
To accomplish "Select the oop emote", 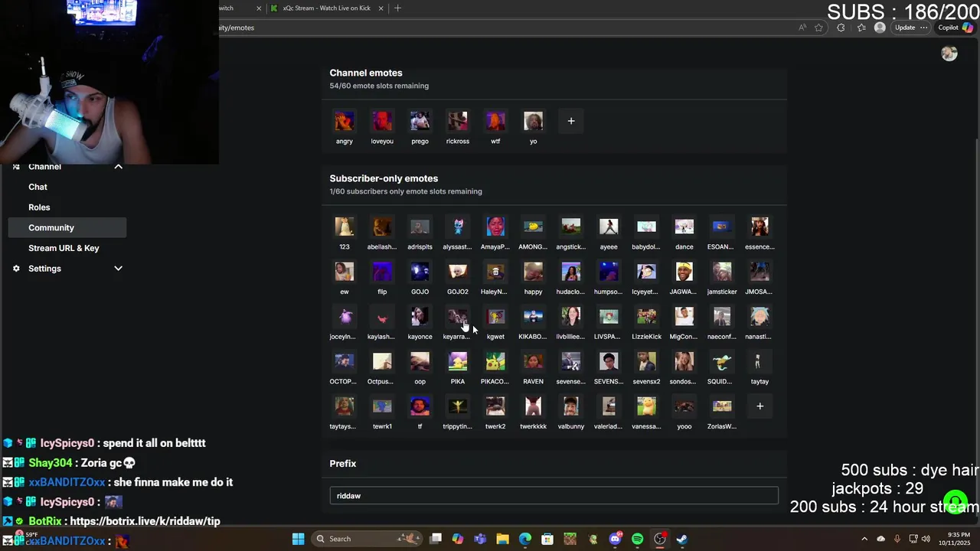I will point(420,361).
